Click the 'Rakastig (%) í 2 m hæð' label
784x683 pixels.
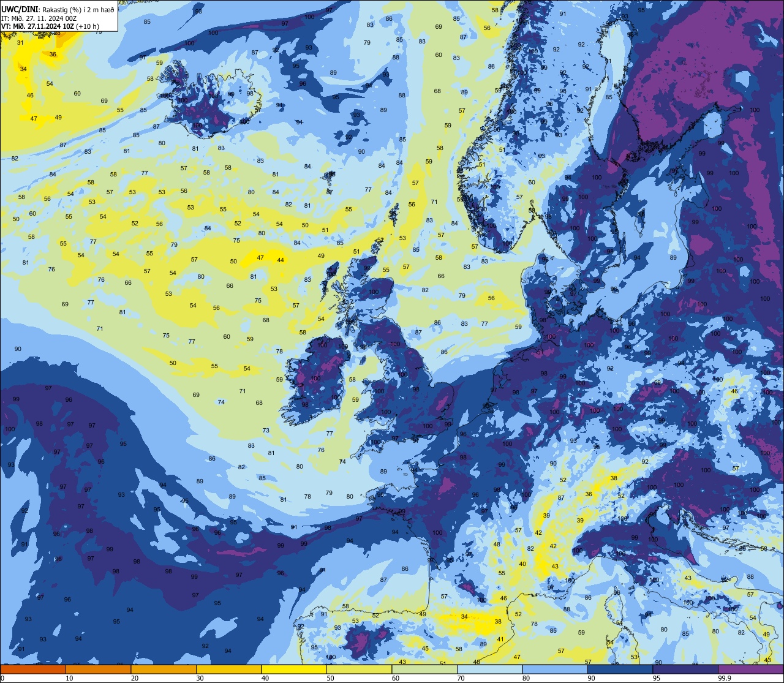[x=78, y=10]
